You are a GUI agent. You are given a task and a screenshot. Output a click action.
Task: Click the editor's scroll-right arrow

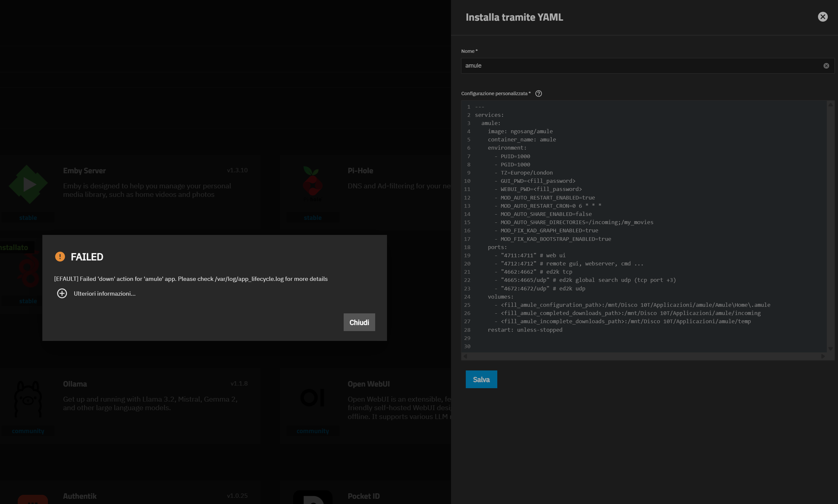823,356
